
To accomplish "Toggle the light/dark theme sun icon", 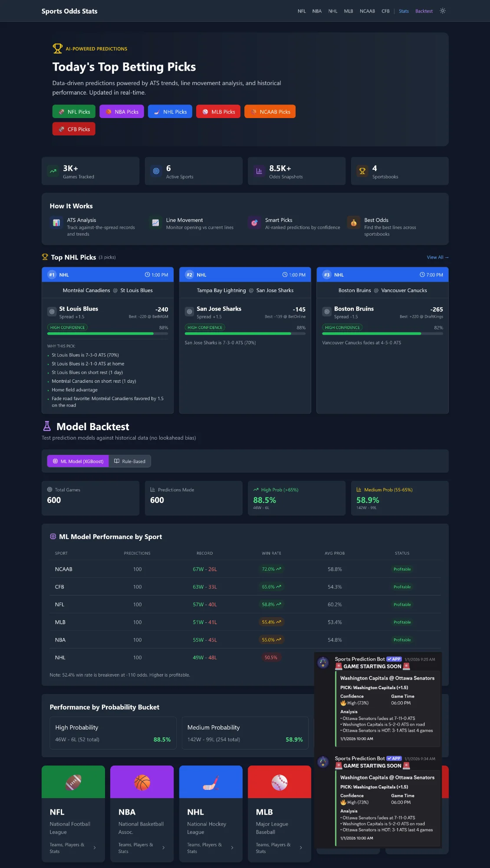I will pyautogui.click(x=442, y=11).
